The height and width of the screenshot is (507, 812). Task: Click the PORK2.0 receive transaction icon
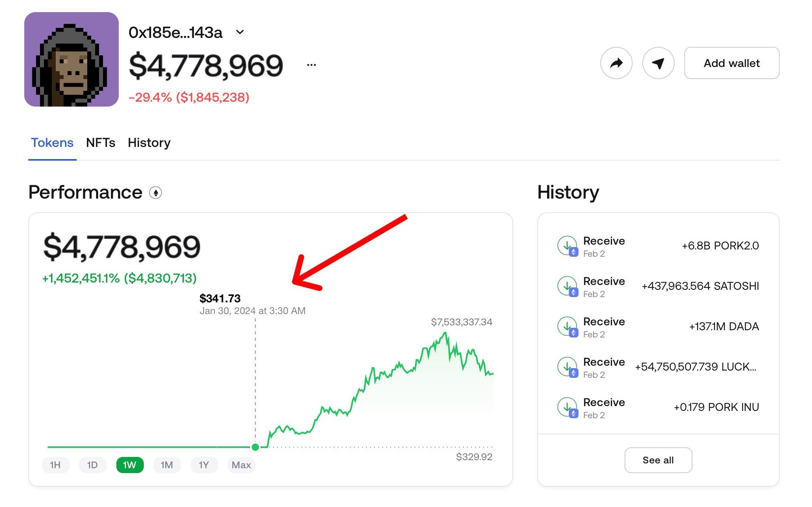click(568, 245)
